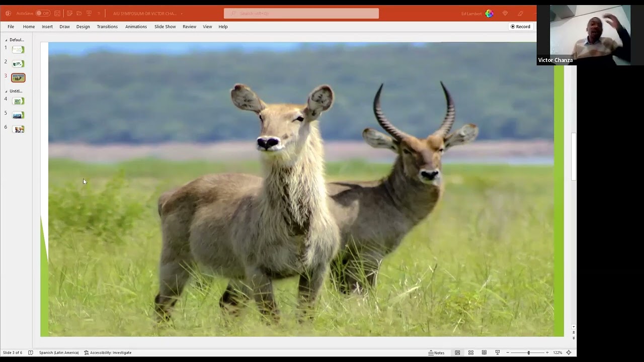Select slide 5 thumbnail

[x=18, y=115]
